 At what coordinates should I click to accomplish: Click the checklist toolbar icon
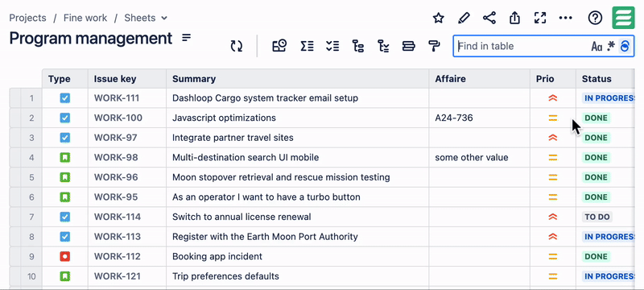332,46
